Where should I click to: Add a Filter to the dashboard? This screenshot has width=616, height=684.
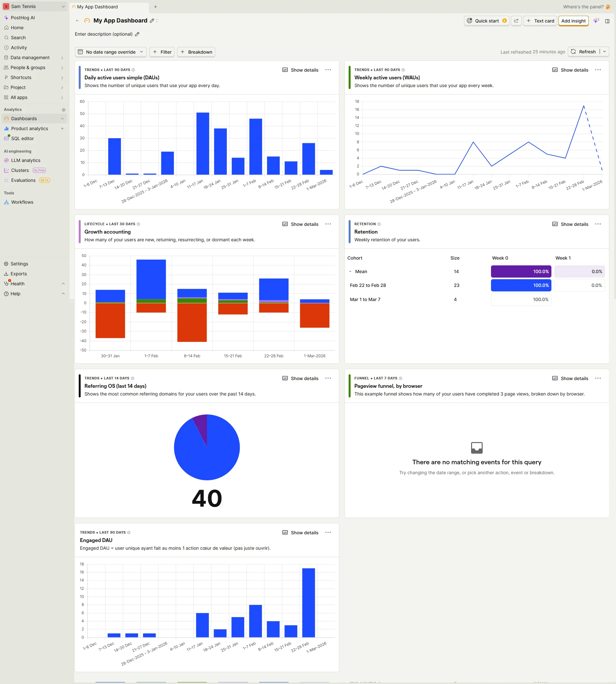pyautogui.click(x=162, y=52)
